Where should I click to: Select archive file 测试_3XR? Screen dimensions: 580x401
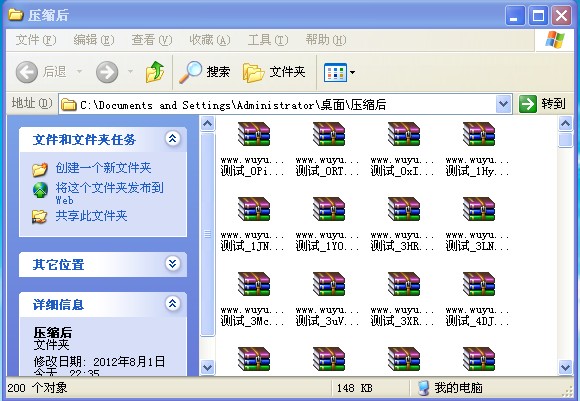pos(403,299)
